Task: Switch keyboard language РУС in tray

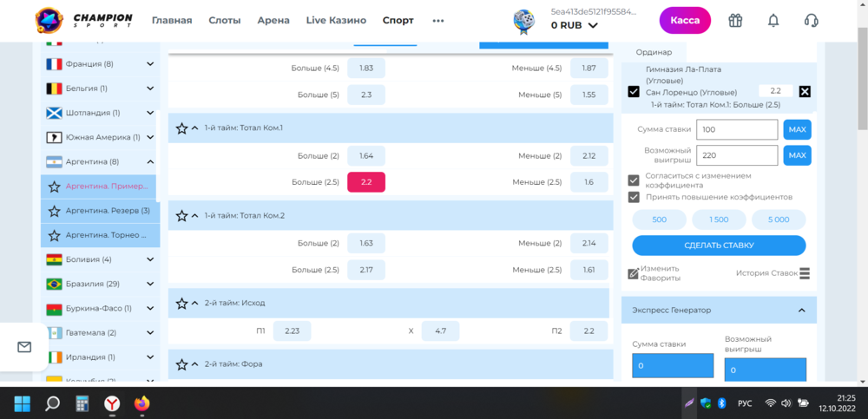Action: click(x=745, y=404)
